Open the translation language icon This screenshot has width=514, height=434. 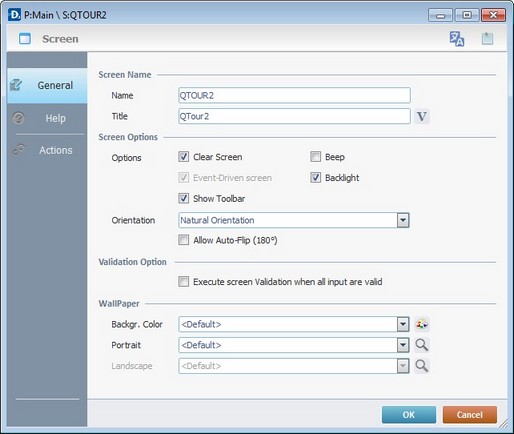pyautogui.click(x=456, y=39)
